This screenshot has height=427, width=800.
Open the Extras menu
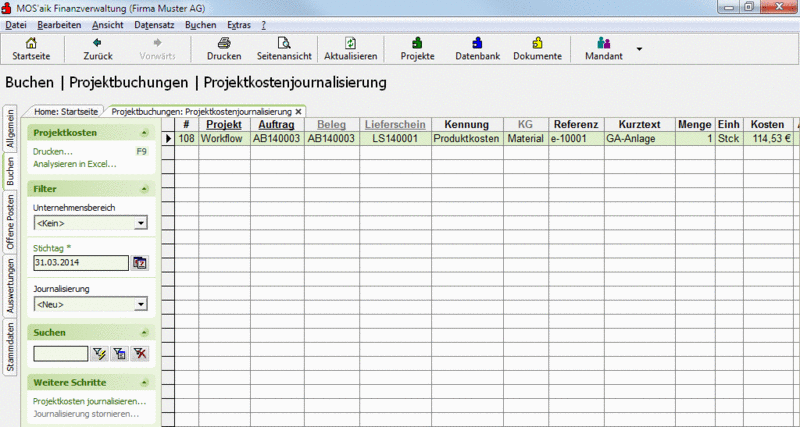[239, 25]
